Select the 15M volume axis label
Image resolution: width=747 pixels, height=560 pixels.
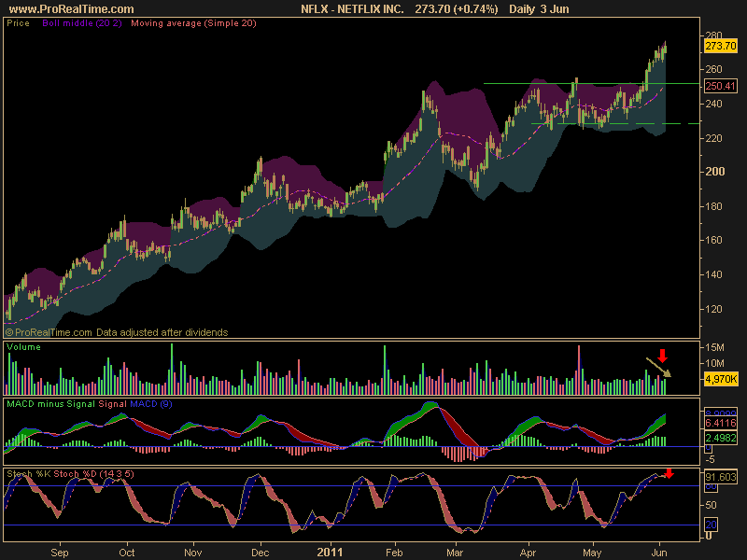pos(714,347)
